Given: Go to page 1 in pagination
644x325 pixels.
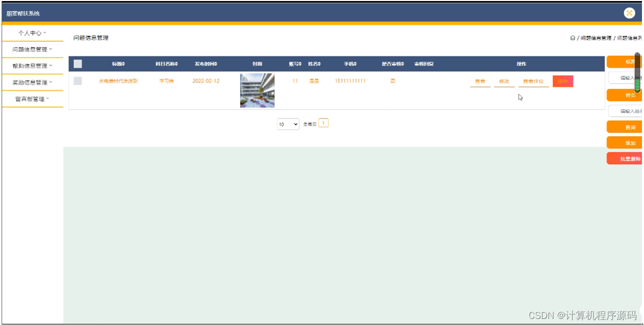Looking at the screenshot, I should point(323,123).
